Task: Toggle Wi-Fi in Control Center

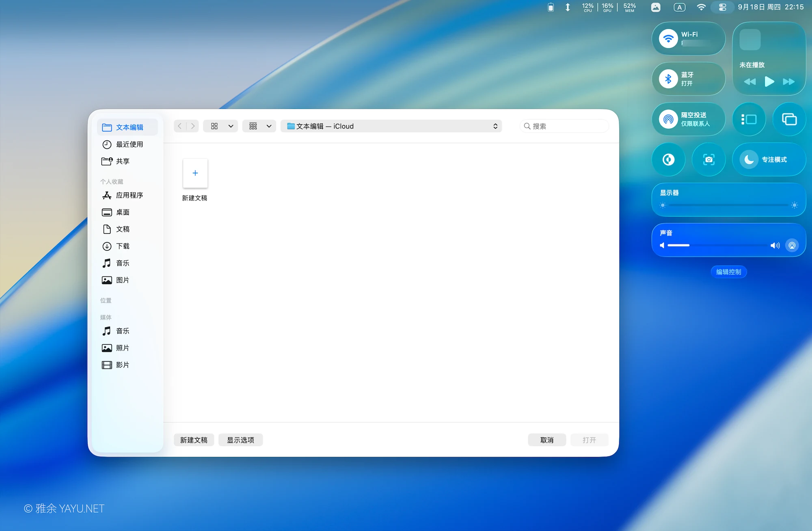Action: (x=668, y=39)
